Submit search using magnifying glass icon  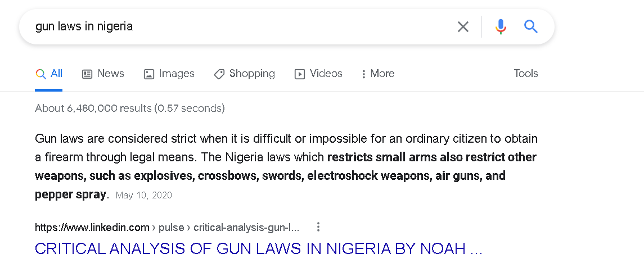(531, 26)
